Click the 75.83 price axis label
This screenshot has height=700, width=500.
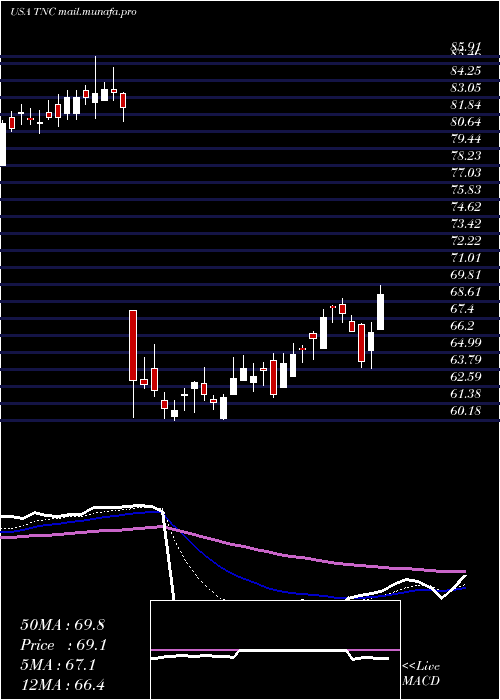[466, 190]
